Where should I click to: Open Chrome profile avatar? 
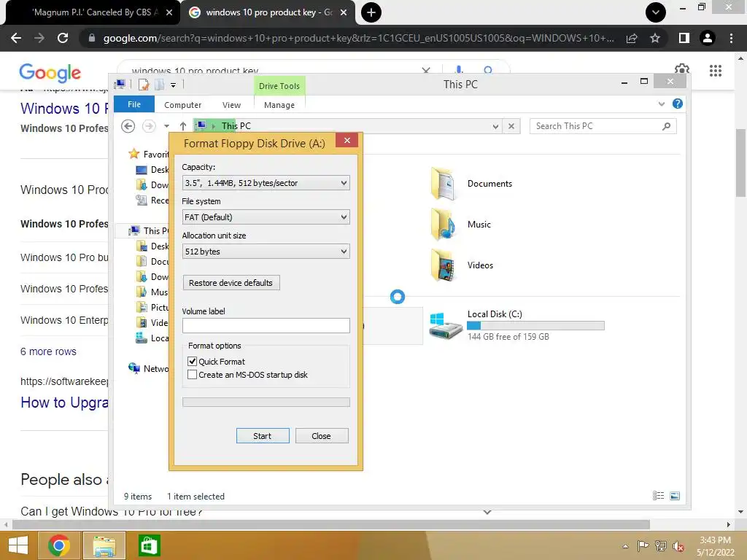[x=708, y=38]
